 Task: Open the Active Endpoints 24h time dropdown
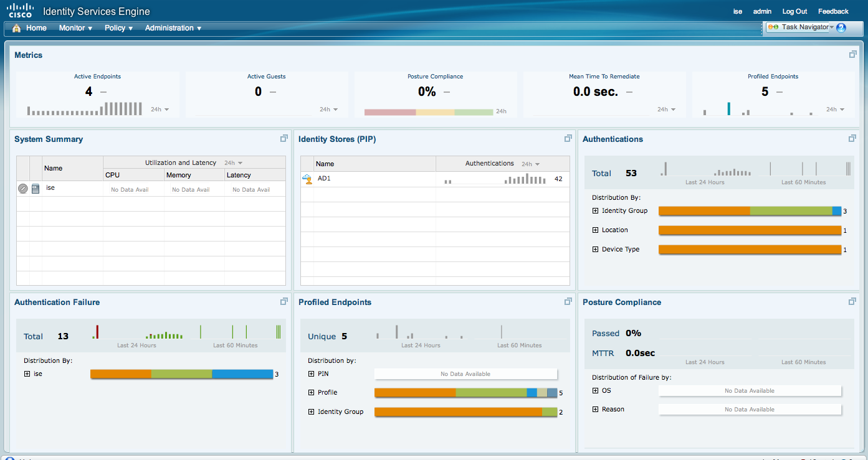click(160, 110)
